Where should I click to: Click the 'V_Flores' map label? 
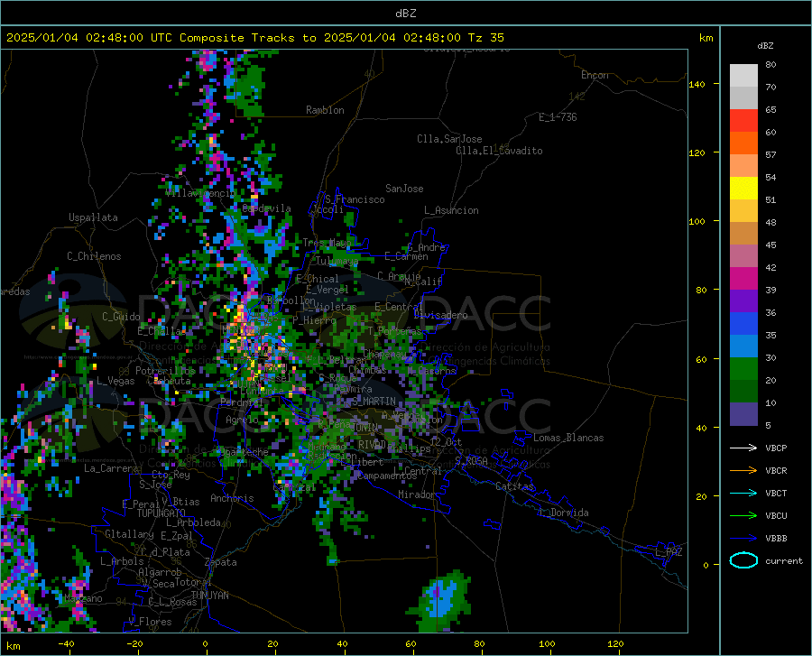pyautogui.click(x=150, y=622)
